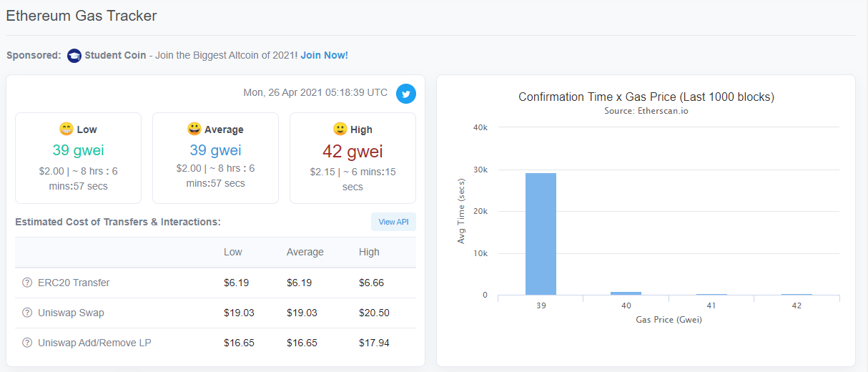The image size is (868, 372).
Task: Click the small 40 Gwei chart bar
Action: (626, 293)
